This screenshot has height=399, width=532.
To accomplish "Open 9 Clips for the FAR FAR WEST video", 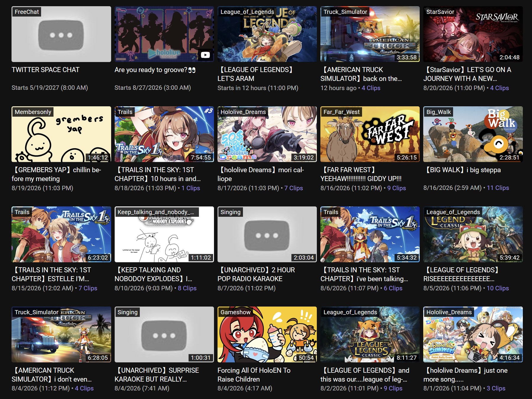I will click(x=397, y=188).
